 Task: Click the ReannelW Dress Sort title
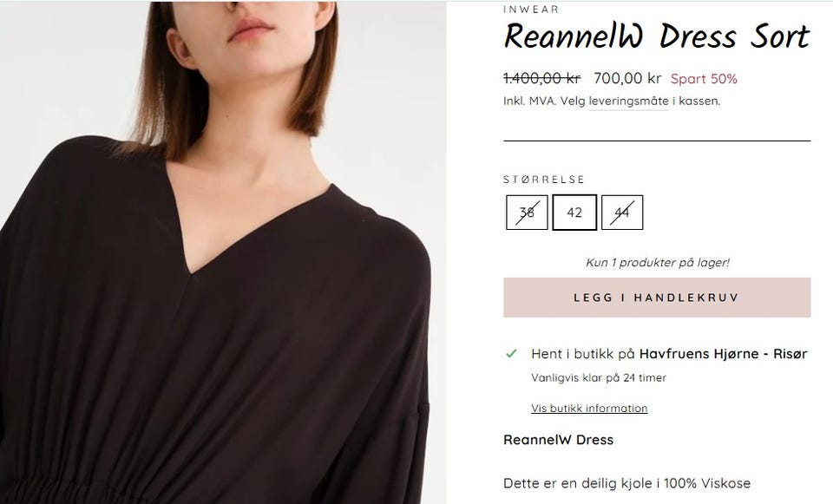657,36
